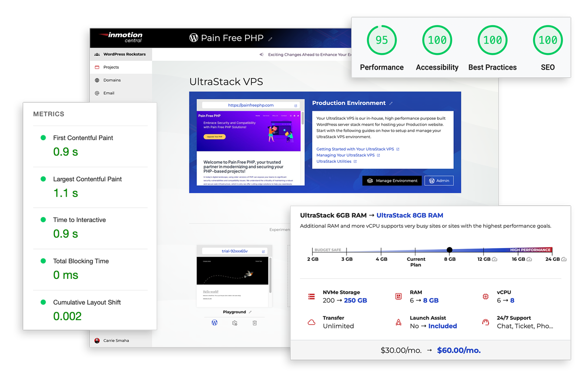
Task: Open painfreephp.com via its external link icon
Action: 295,105
